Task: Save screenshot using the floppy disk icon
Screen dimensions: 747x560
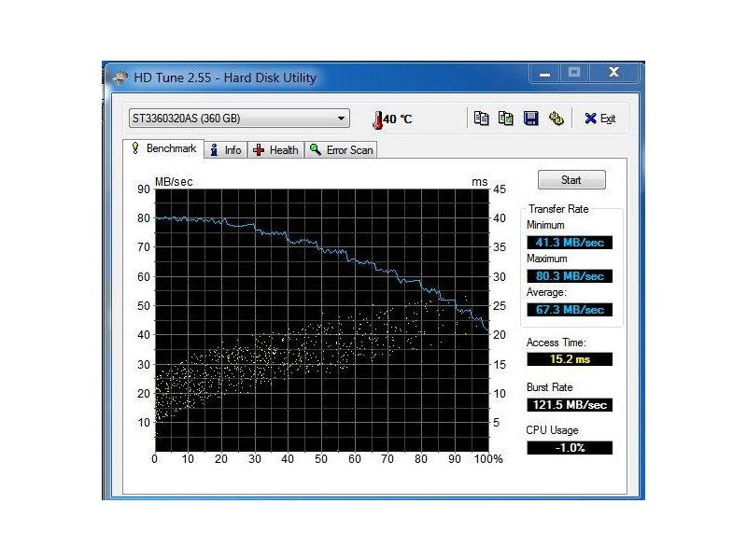Action: (x=530, y=119)
